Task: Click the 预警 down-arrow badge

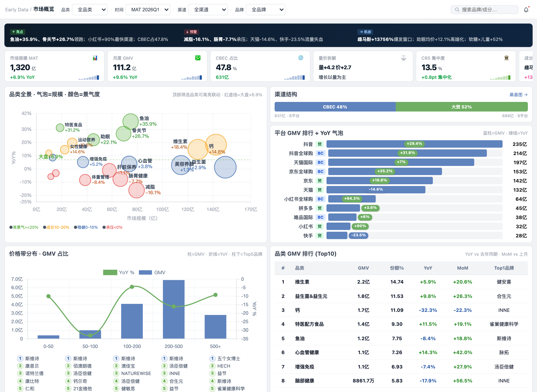Action: click(191, 32)
